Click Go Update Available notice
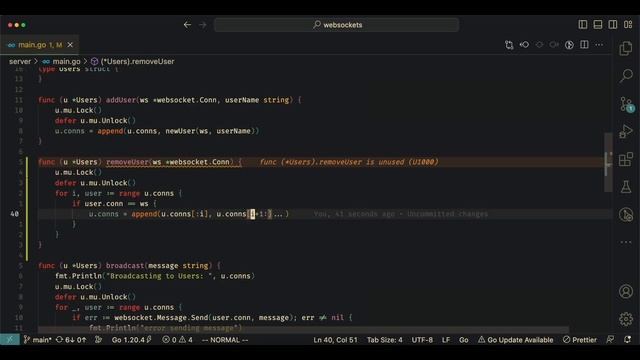The image size is (640, 360). coord(516,340)
